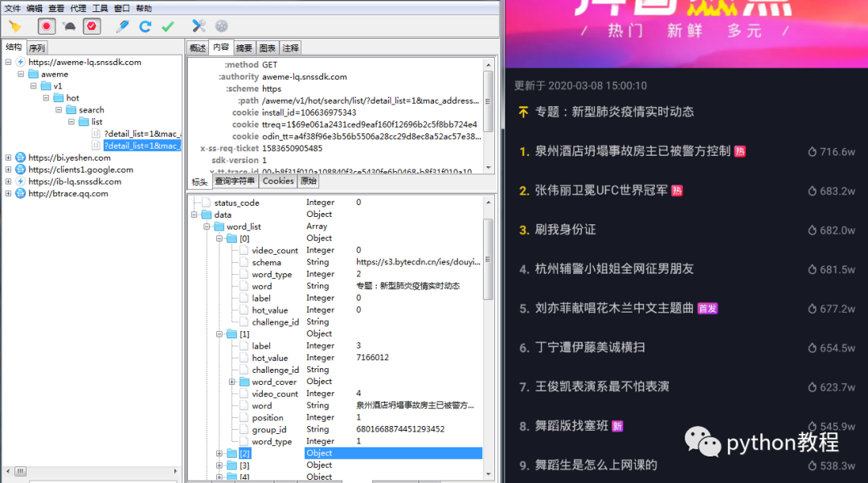The image size is (868, 483).
Task: Open the 窗口 menu
Action: (x=122, y=8)
